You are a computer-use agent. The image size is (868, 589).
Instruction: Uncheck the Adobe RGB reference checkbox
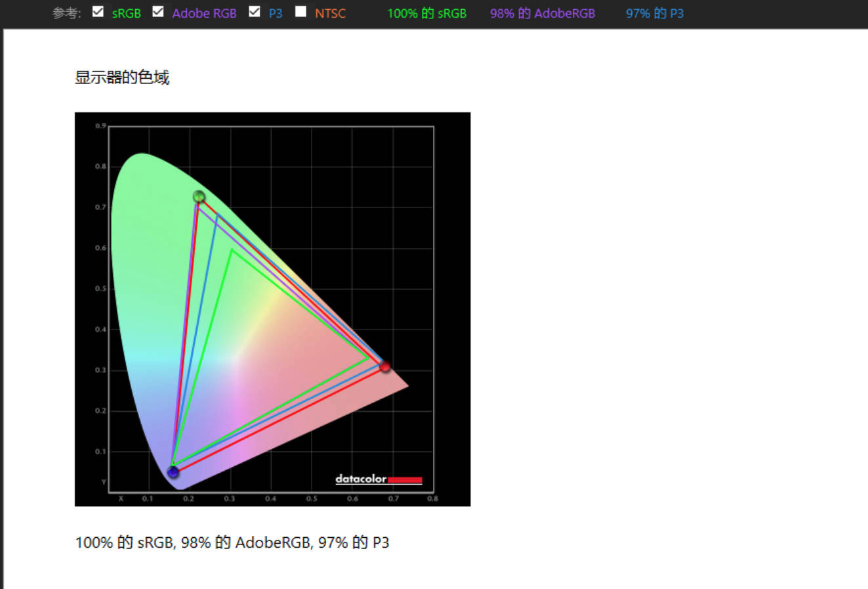pos(157,12)
